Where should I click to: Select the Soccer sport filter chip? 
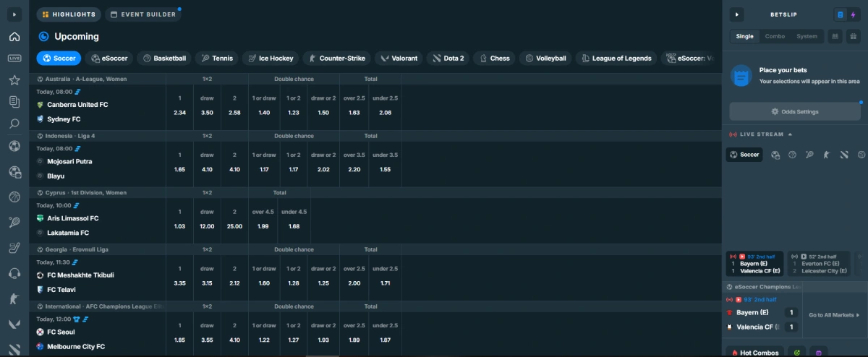pos(58,59)
